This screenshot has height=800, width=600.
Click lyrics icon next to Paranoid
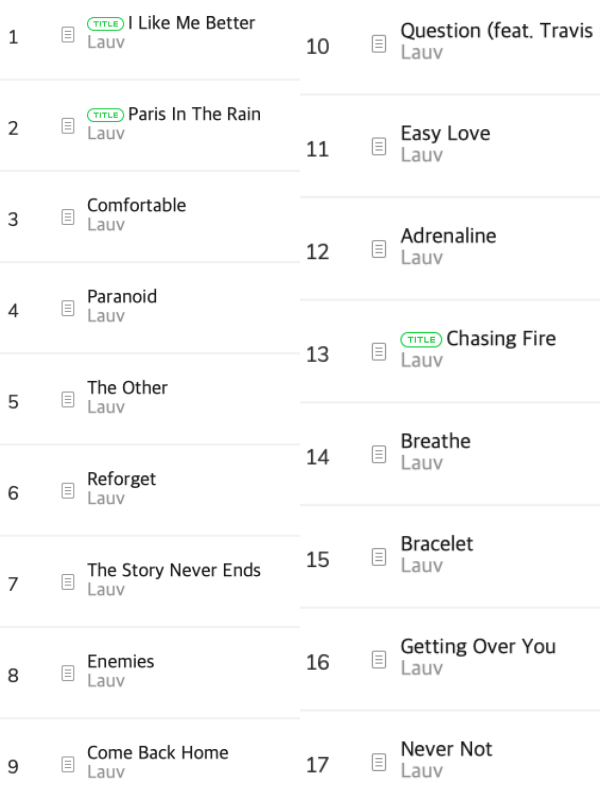pos(68,309)
